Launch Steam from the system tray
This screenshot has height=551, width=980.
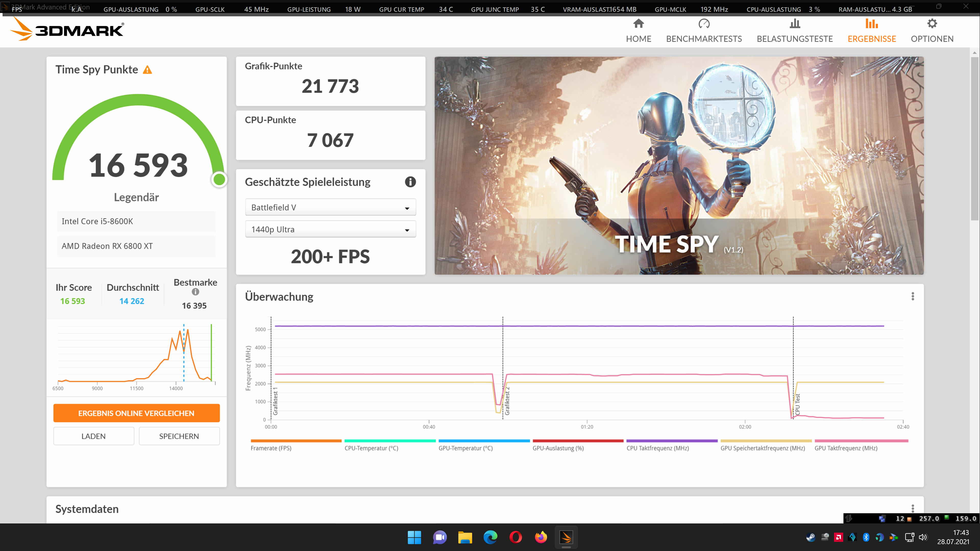click(x=811, y=537)
